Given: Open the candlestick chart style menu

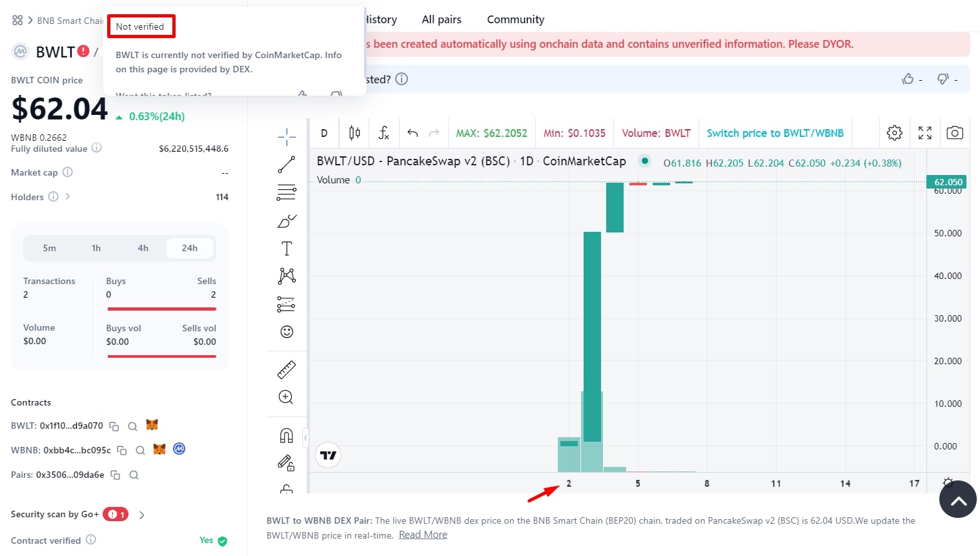Looking at the screenshot, I should pos(354,133).
